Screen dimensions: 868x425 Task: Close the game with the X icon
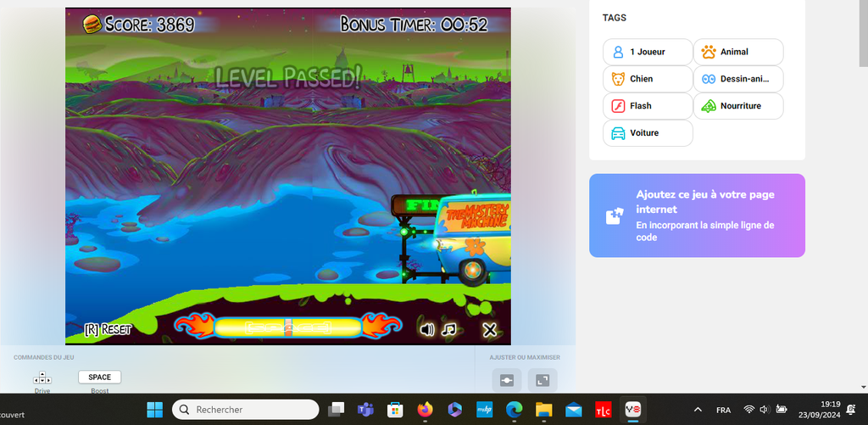pos(489,329)
